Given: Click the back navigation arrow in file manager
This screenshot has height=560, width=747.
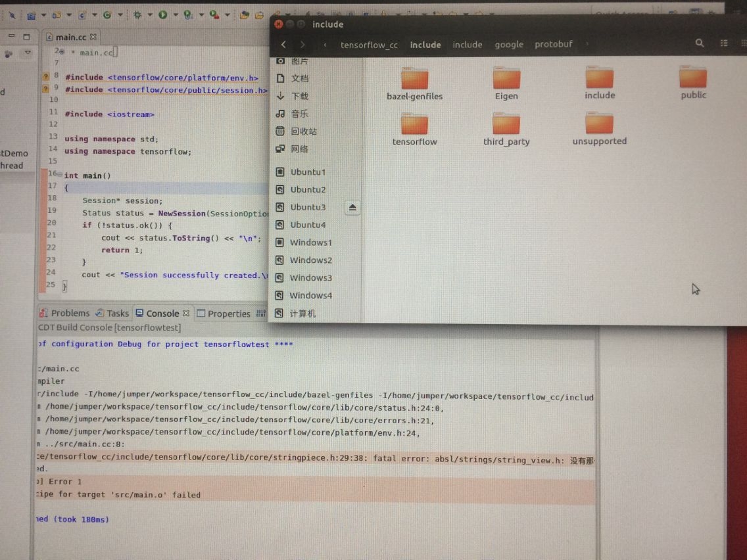Looking at the screenshot, I should pos(283,44).
